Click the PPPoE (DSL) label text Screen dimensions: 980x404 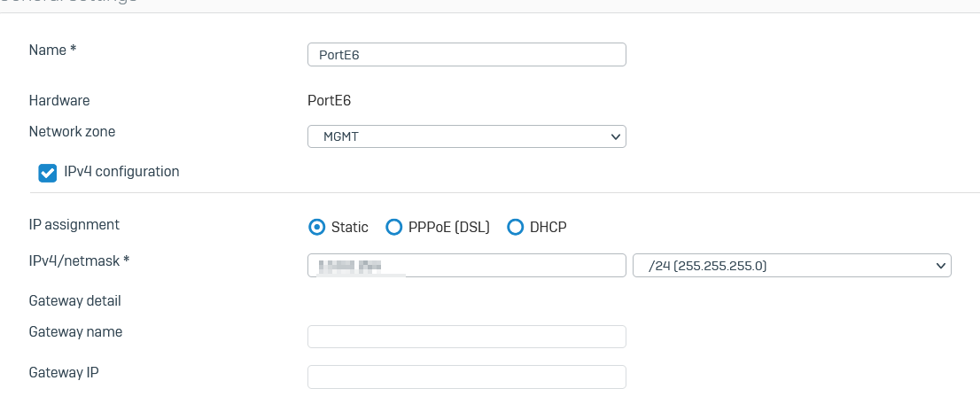click(448, 227)
